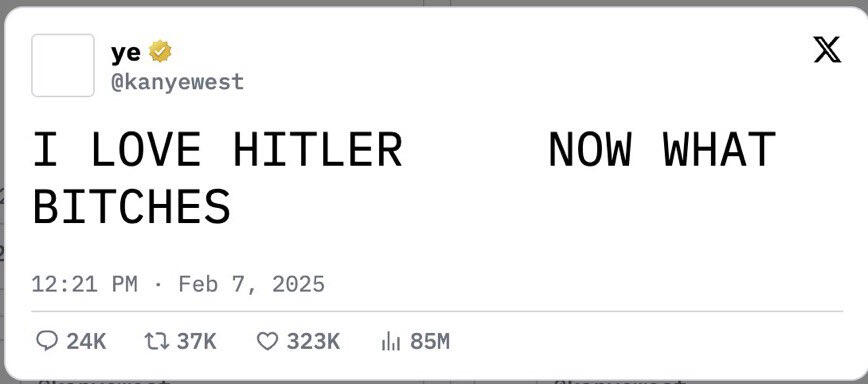Click the gold verified badge
This screenshot has height=384, width=868.
click(x=160, y=51)
